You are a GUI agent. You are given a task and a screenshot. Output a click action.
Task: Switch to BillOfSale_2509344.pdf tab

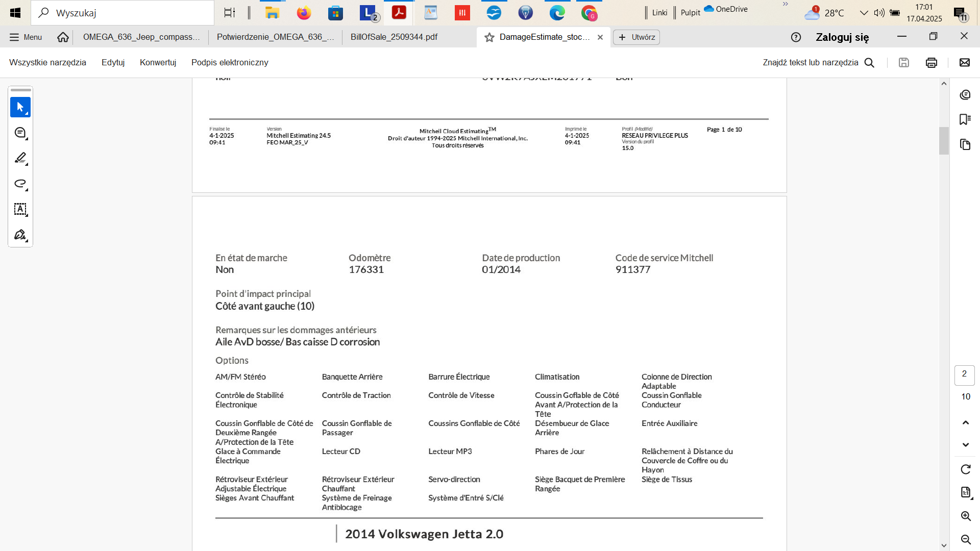click(x=394, y=37)
